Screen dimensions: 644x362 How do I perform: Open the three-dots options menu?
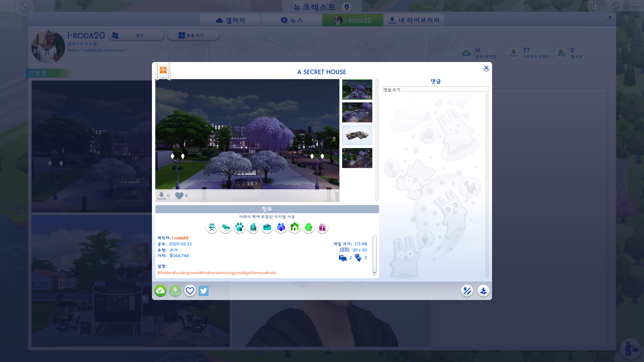[x=637, y=6]
